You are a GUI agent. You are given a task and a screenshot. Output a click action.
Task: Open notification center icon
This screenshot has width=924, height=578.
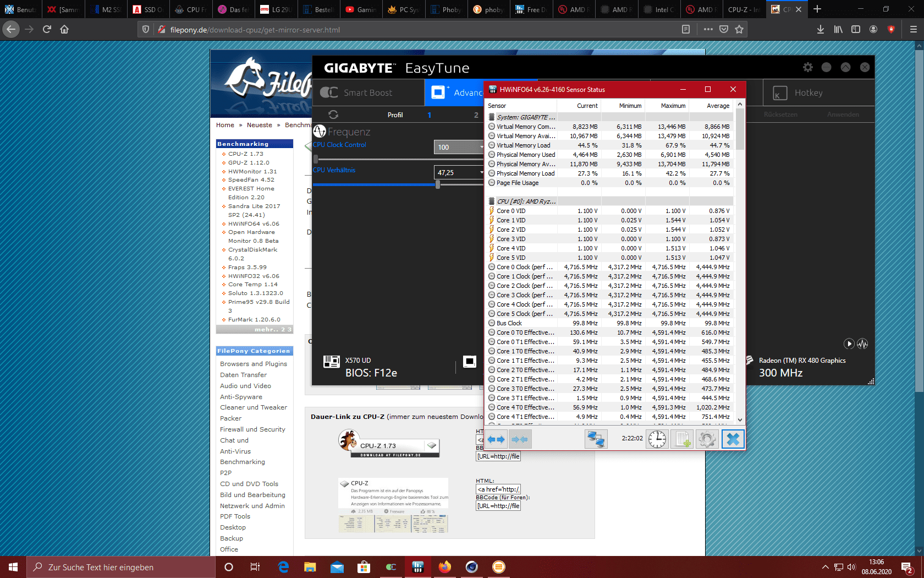(x=908, y=567)
